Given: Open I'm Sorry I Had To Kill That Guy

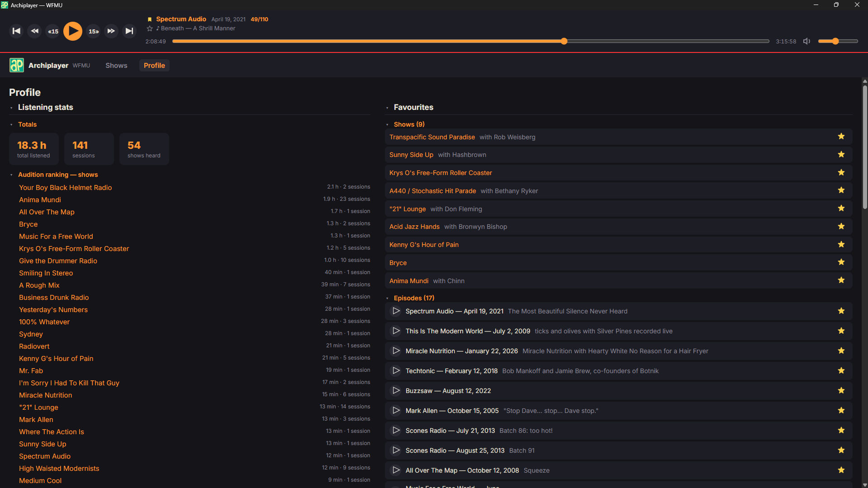Looking at the screenshot, I should coord(69,383).
